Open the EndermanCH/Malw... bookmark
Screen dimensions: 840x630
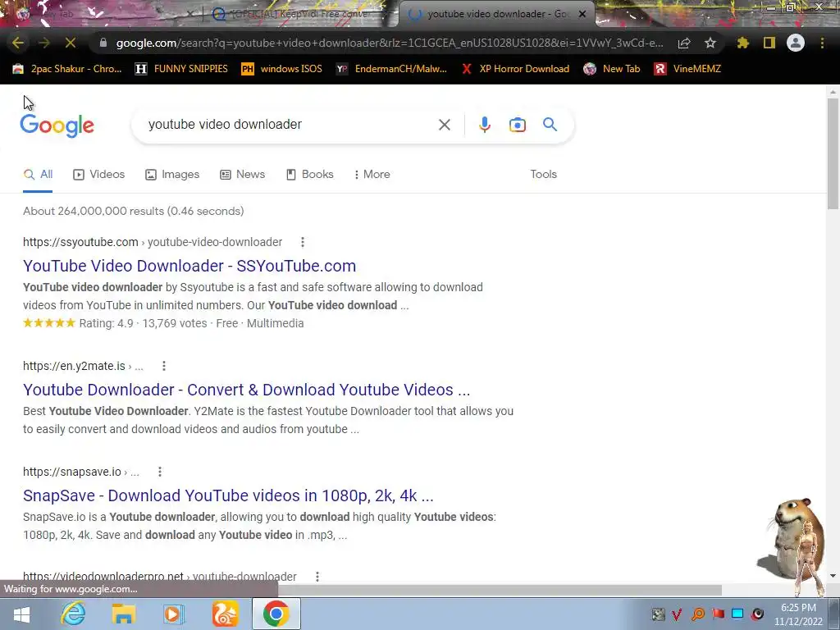(x=391, y=69)
